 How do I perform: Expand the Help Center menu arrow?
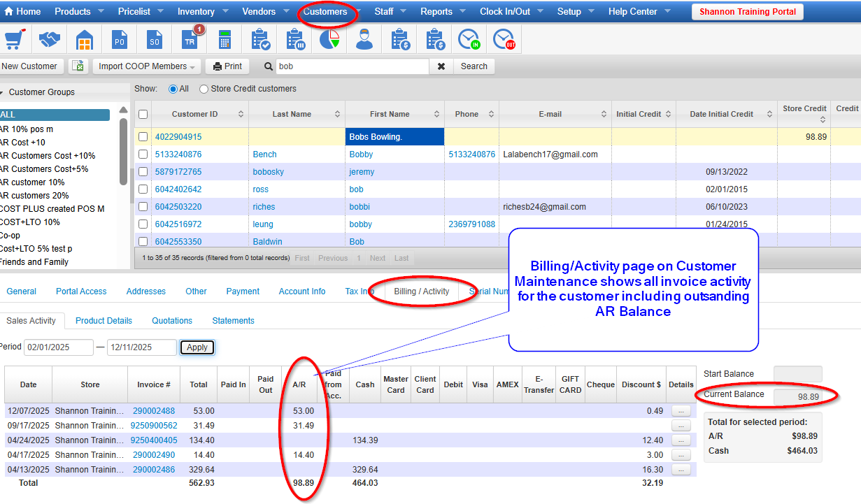point(667,12)
